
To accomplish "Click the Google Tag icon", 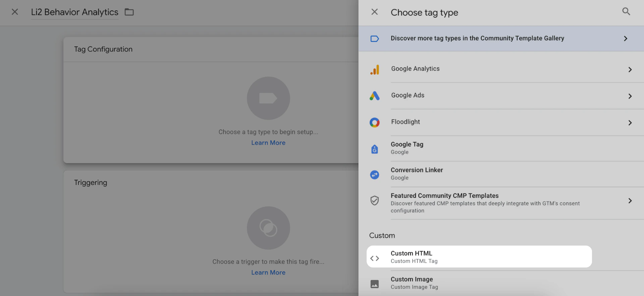I will 375,149.
